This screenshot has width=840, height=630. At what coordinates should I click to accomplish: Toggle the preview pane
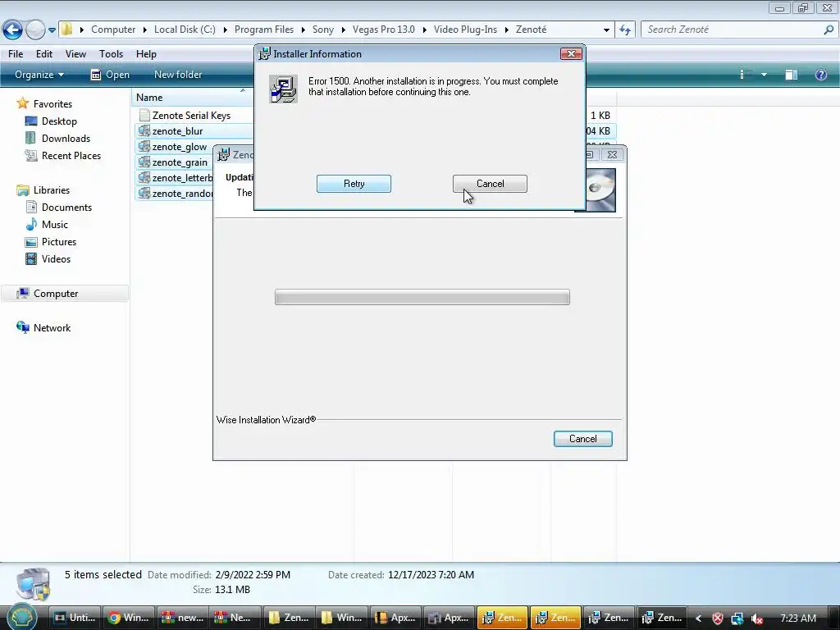pos(792,75)
